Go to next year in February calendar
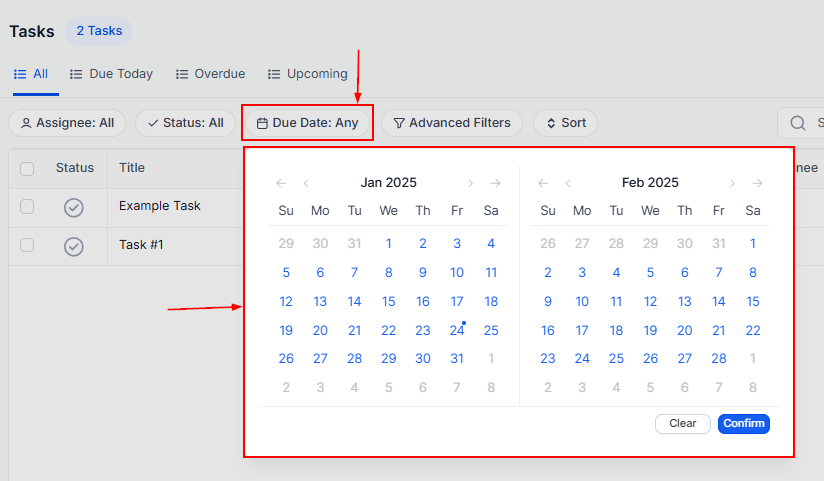The image size is (824, 481). 758,183
